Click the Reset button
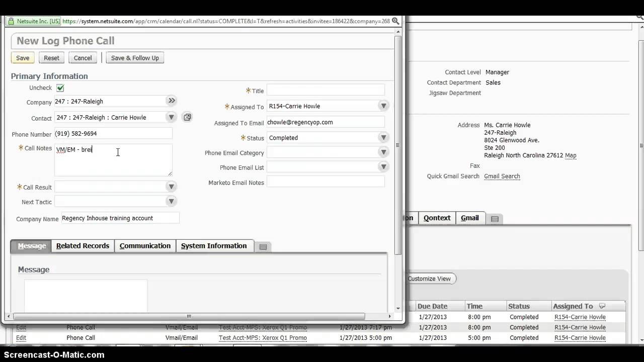 click(x=51, y=58)
